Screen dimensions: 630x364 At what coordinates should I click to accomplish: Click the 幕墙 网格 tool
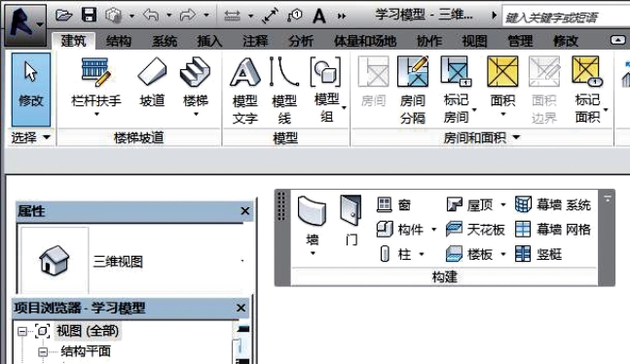point(553,230)
